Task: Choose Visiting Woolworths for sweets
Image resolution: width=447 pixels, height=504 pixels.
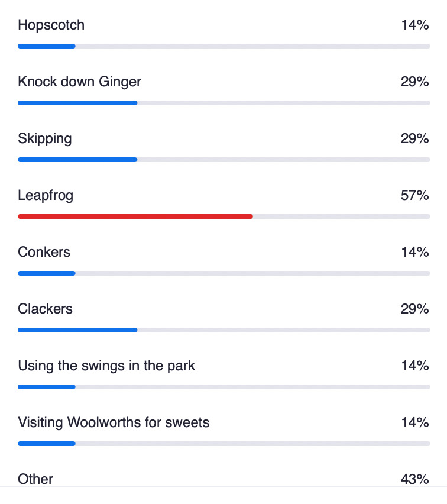Action: tap(114, 422)
